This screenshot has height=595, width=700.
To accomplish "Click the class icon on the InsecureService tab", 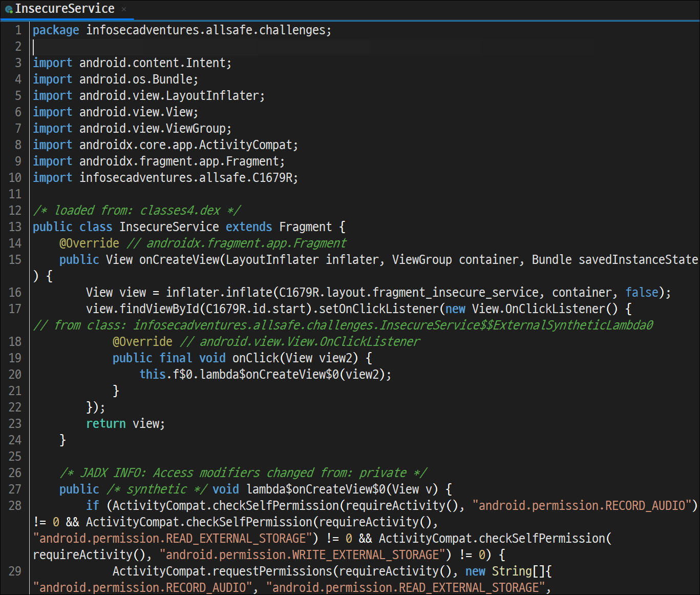I will [9, 9].
